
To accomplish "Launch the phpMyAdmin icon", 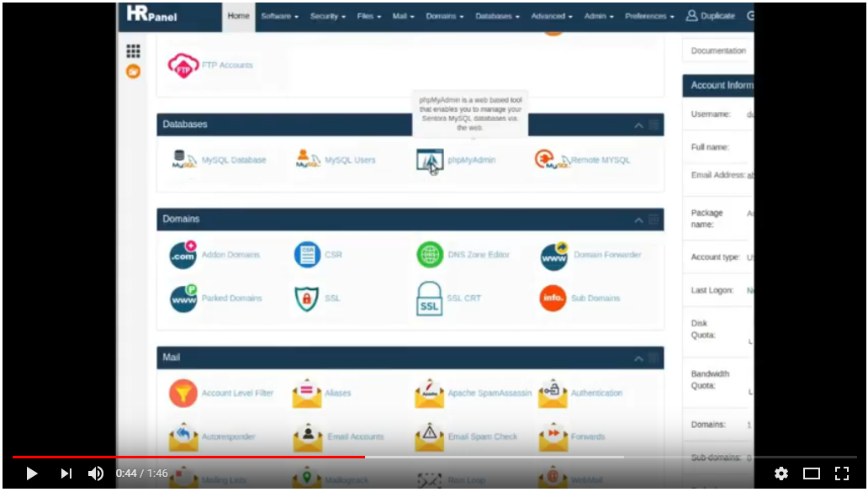I will click(x=430, y=160).
